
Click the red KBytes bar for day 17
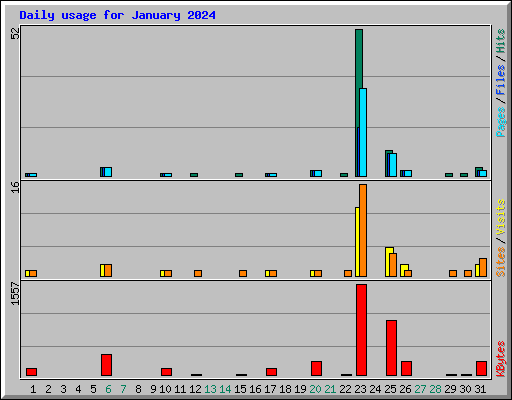pos(271,372)
